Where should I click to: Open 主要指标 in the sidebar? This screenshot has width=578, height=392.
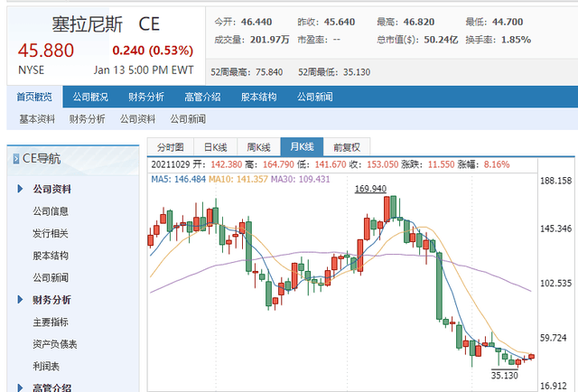[x=51, y=322]
